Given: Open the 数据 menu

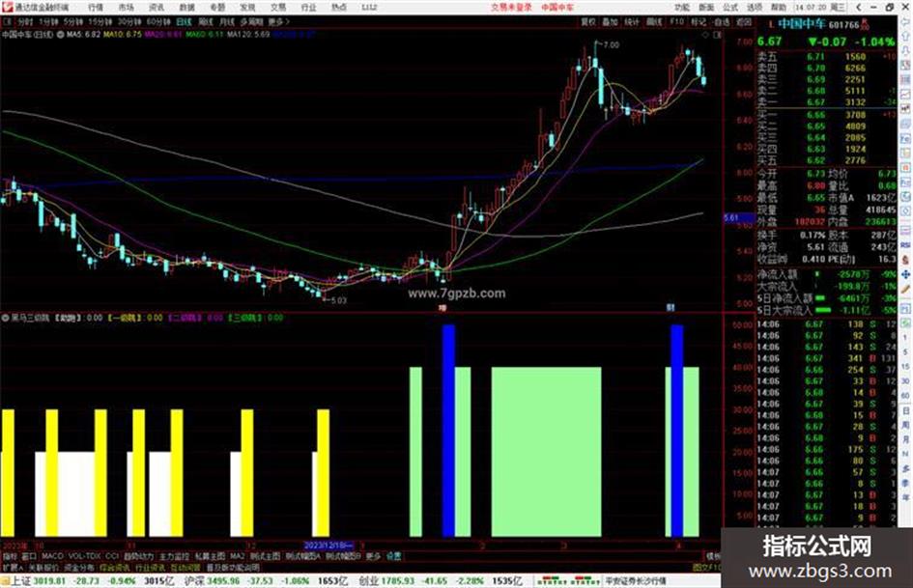Looking at the screenshot, I should [x=186, y=7].
